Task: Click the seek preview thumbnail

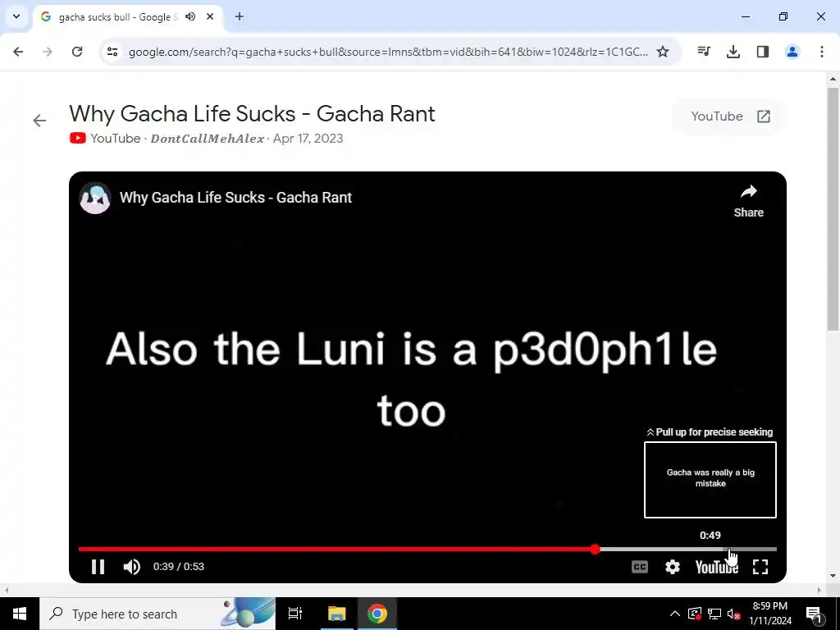Action: [710, 480]
